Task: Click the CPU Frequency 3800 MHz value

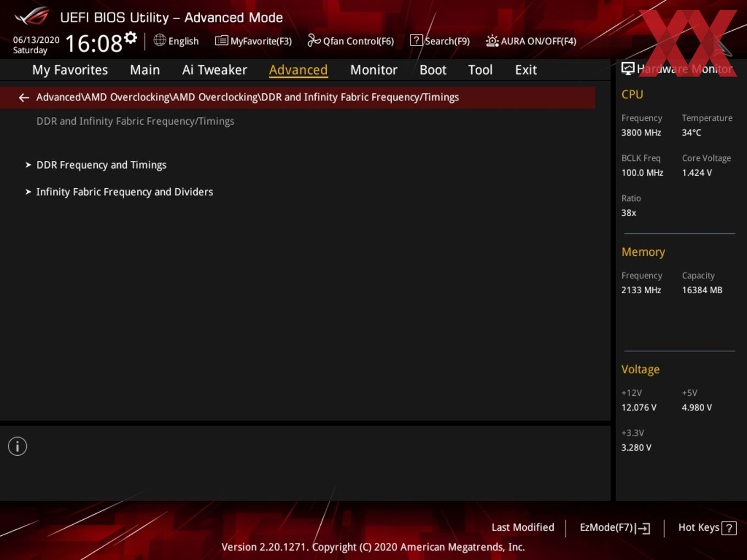Action: click(641, 132)
